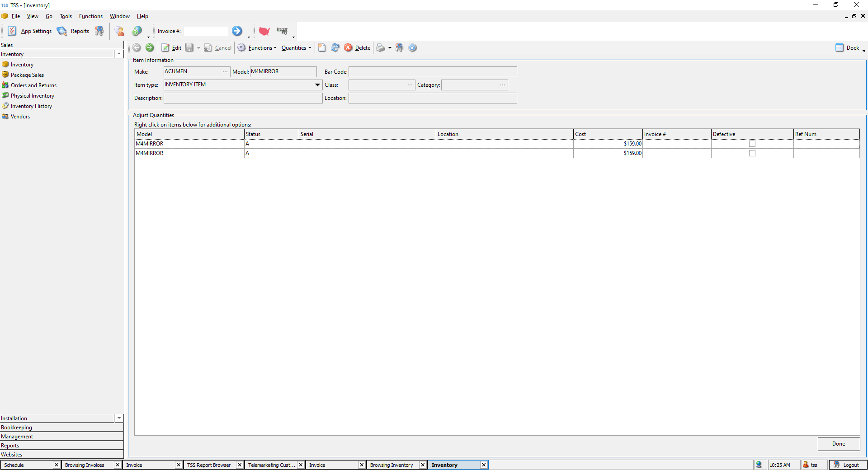Open the Quantities dropdown
The image size is (868, 470).
pos(296,48)
